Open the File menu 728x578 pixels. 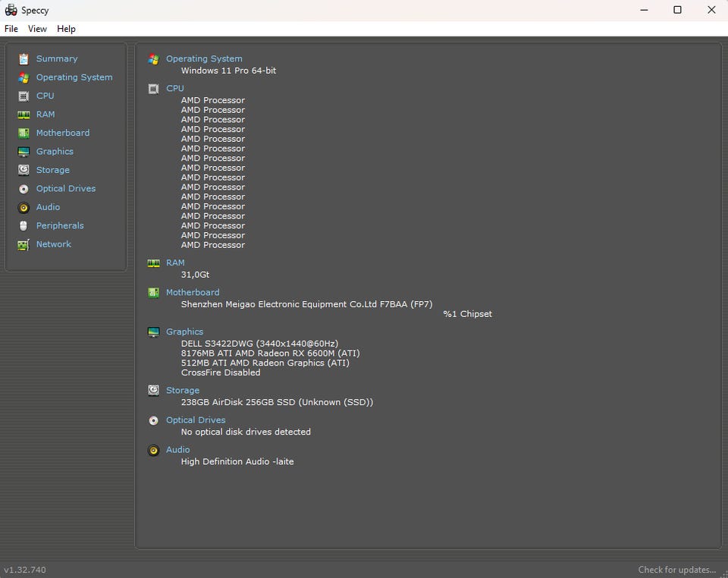[x=11, y=29]
